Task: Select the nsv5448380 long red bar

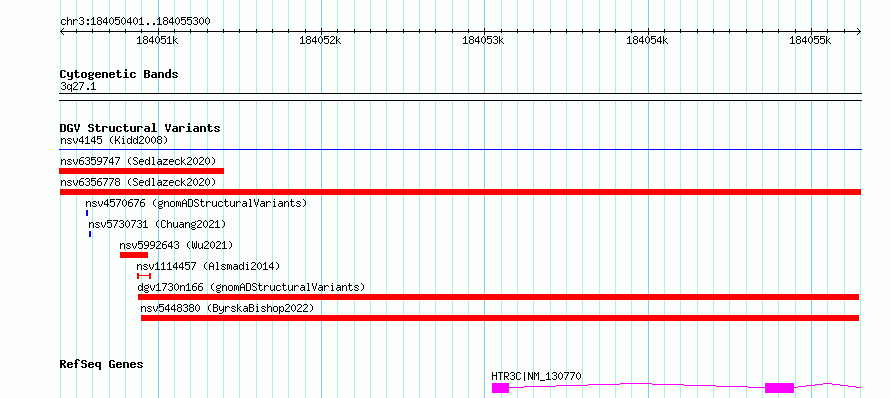Action: 500,318
